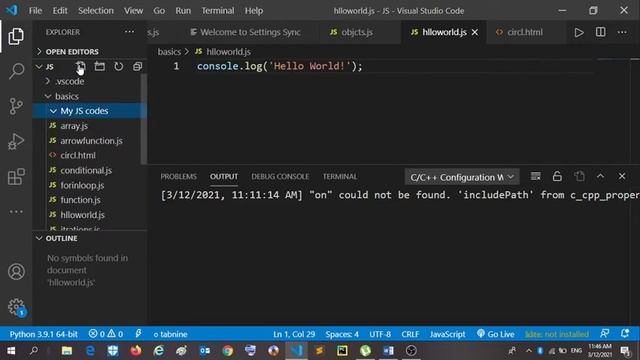This screenshot has width=640, height=360.
Task: Toggle output scroll lock
Action: tap(557, 176)
